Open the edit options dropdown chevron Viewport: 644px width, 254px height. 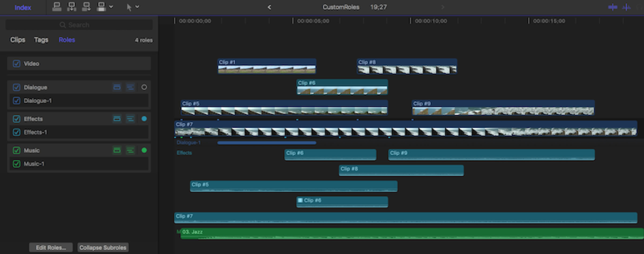(x=111, y=7)
